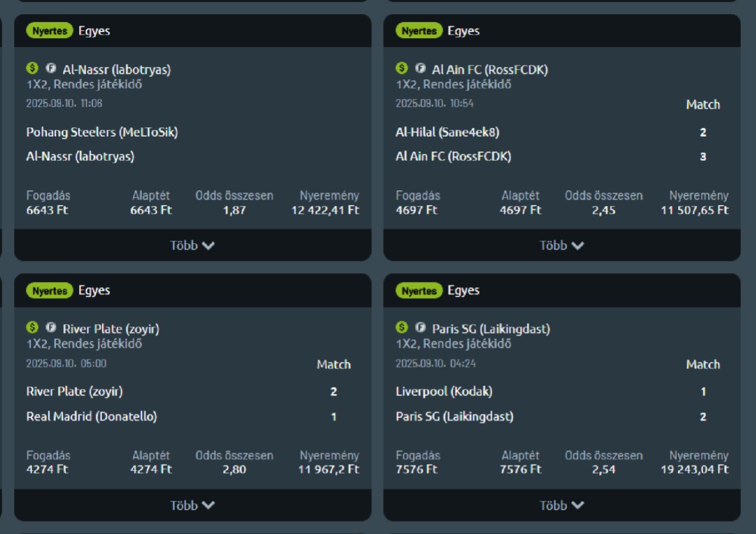Click the Liverpool (Kodak) team name

coord(444,391)
